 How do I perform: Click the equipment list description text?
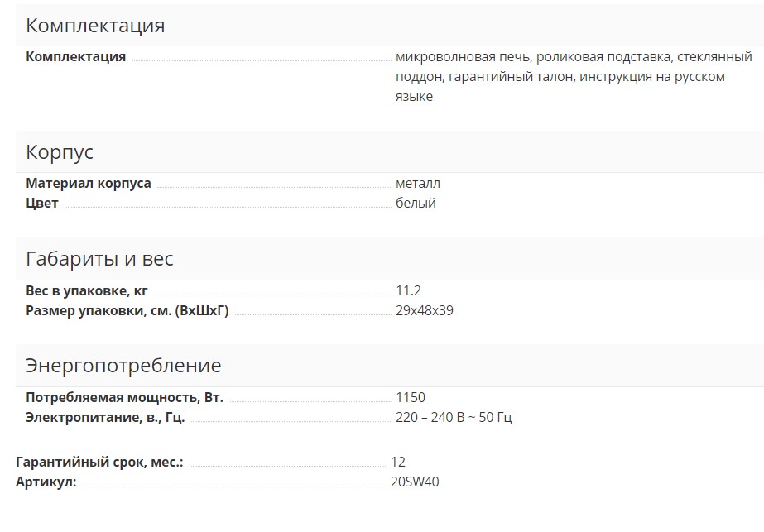[574, 77]
